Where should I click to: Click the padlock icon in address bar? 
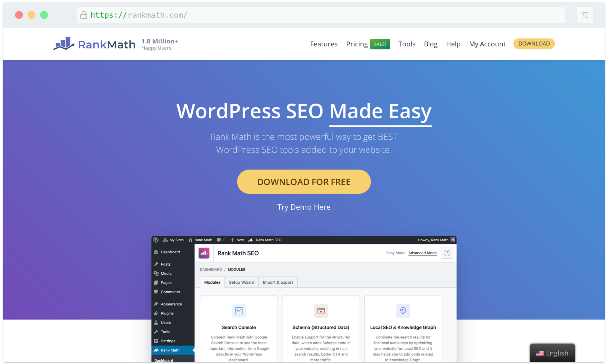pos(84,15)
